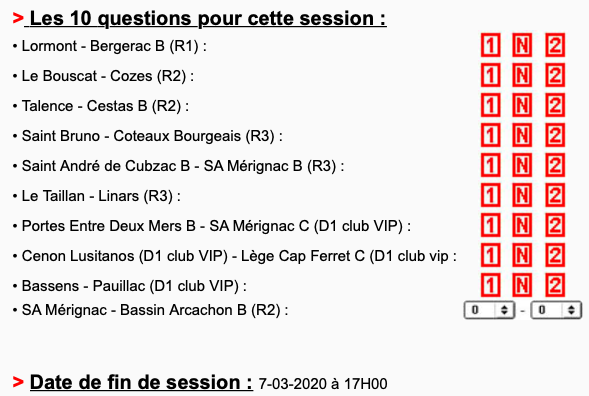This screenshot has width=589, height=396.
Task: Select 2 for Bassens - Pauillac
Action: tap(555, 286)
